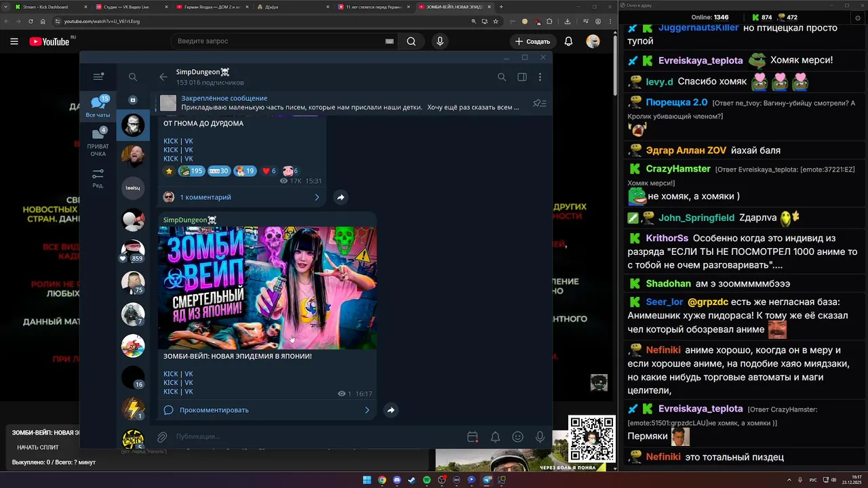This screenshot has height=488, width=868.
Task: Toggle pig reaction with 6
Action: [290, 171]
